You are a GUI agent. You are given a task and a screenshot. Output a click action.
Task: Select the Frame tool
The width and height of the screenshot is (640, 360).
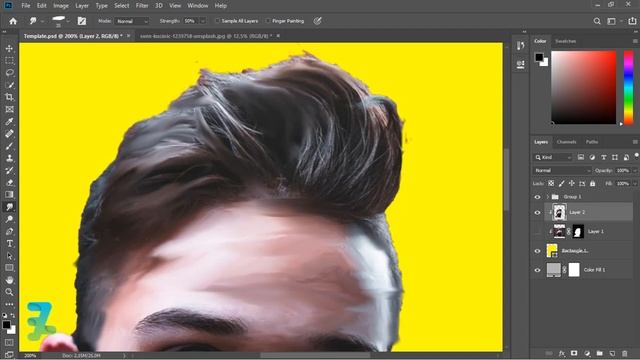coord(9,109)
